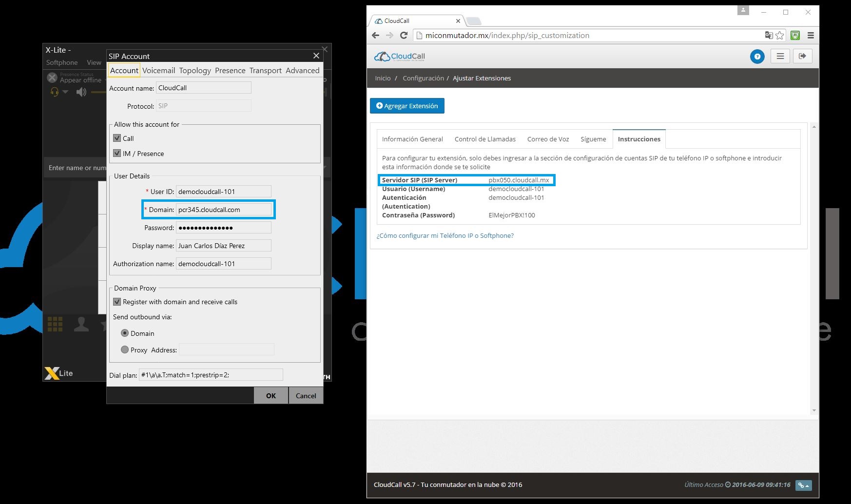Click the User ID input field
851x504 pixels.
[224, 192]
